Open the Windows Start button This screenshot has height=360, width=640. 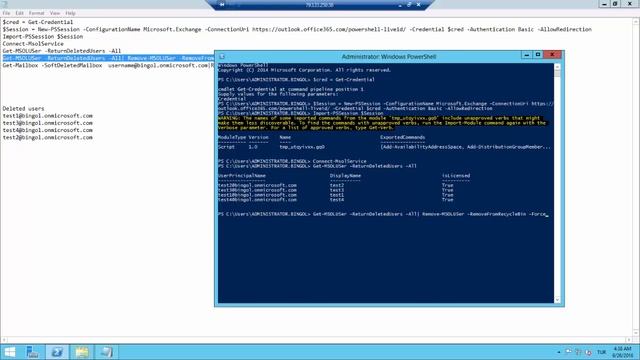coord(9,352)
